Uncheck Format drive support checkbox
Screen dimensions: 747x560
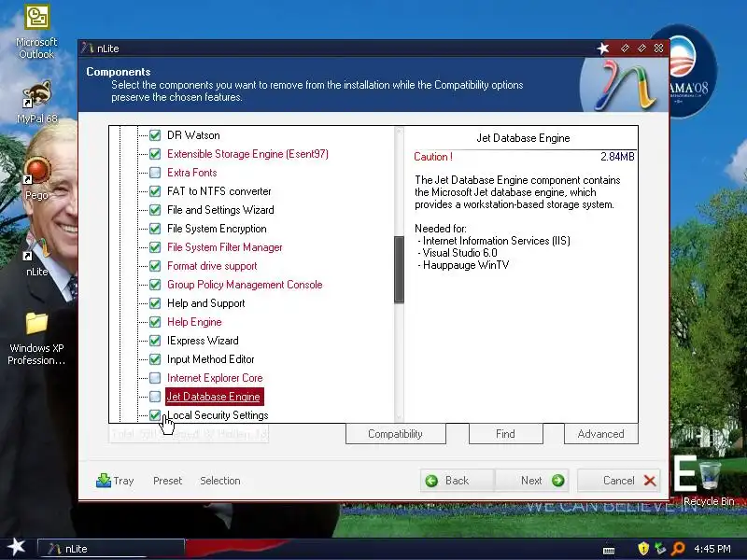pyautogui.click(x=155, y=266)
